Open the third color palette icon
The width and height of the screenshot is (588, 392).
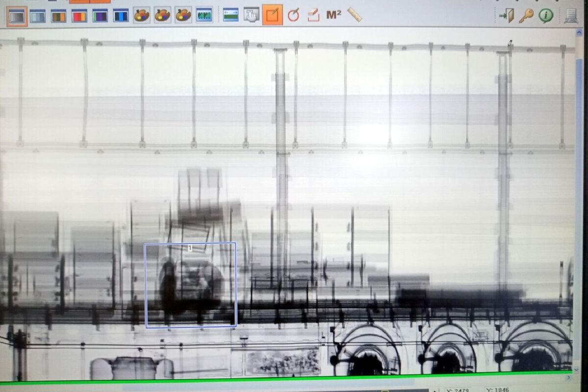pyautogui.click(x=183, y=16)
